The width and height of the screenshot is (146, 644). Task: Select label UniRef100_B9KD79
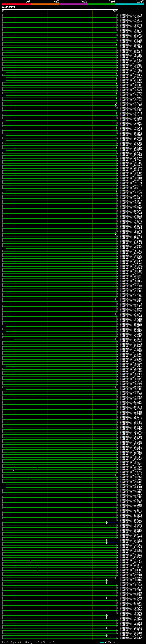131,95
